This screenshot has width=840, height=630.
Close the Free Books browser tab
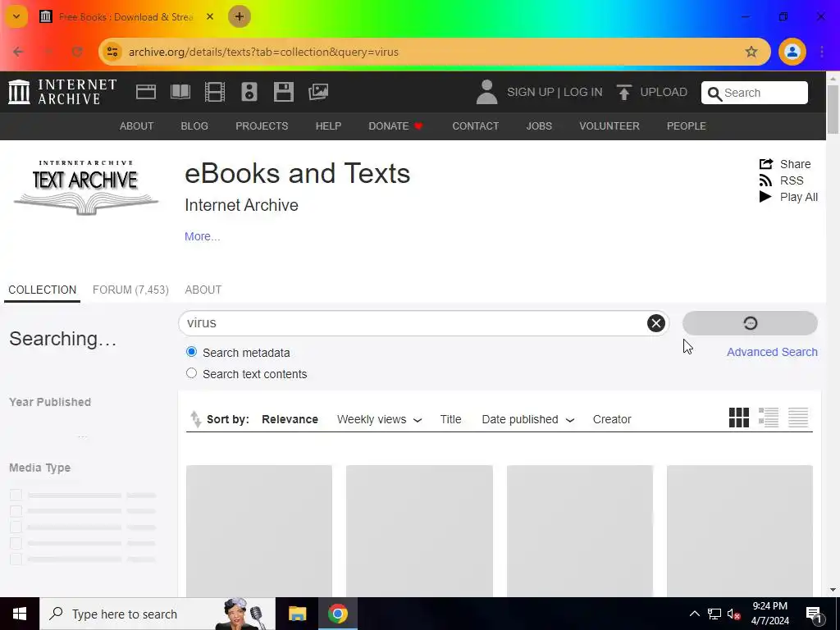[210, 16]
